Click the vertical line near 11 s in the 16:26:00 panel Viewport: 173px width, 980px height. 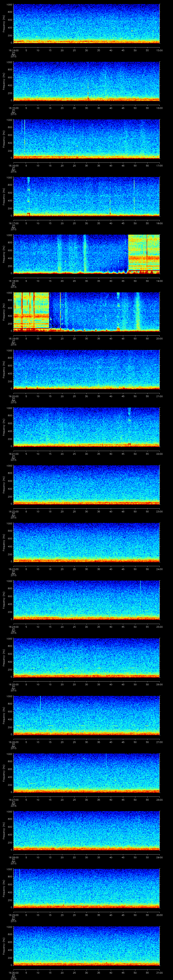40,708
